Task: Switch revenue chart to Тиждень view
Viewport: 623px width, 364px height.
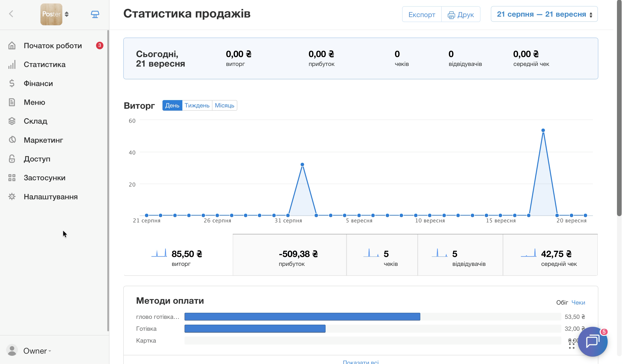Action: click(x=197, y=105)
